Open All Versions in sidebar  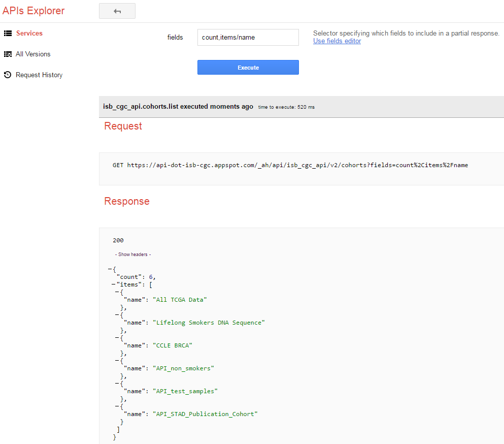(33, 54)
